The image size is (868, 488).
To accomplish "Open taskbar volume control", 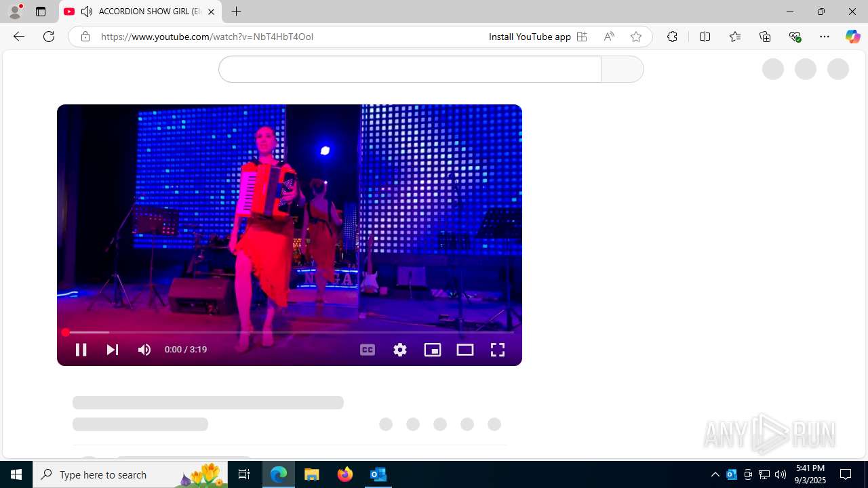I will pyautogui.click(x=781, y=474).
